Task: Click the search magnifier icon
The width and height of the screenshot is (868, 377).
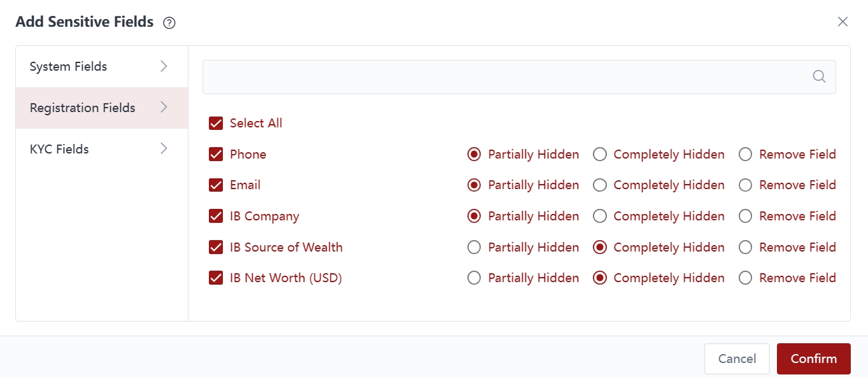Action: 819,76
